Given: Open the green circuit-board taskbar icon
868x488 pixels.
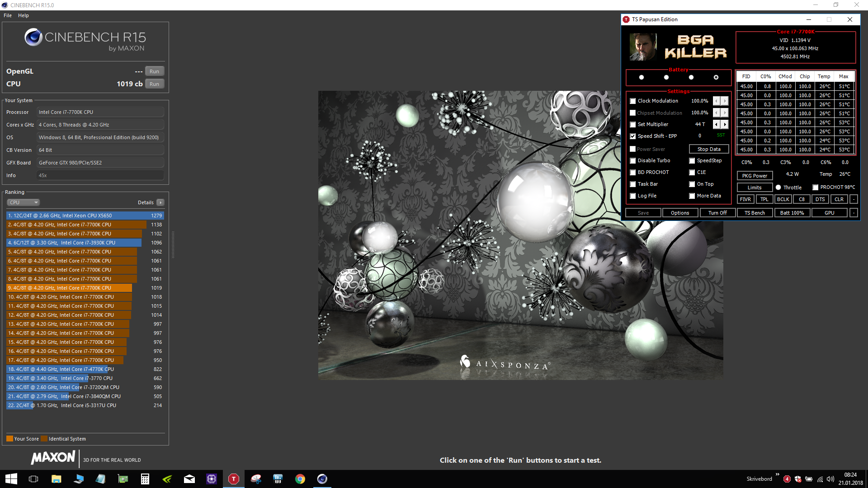Looking at the screenshot, I should point(123,479).
